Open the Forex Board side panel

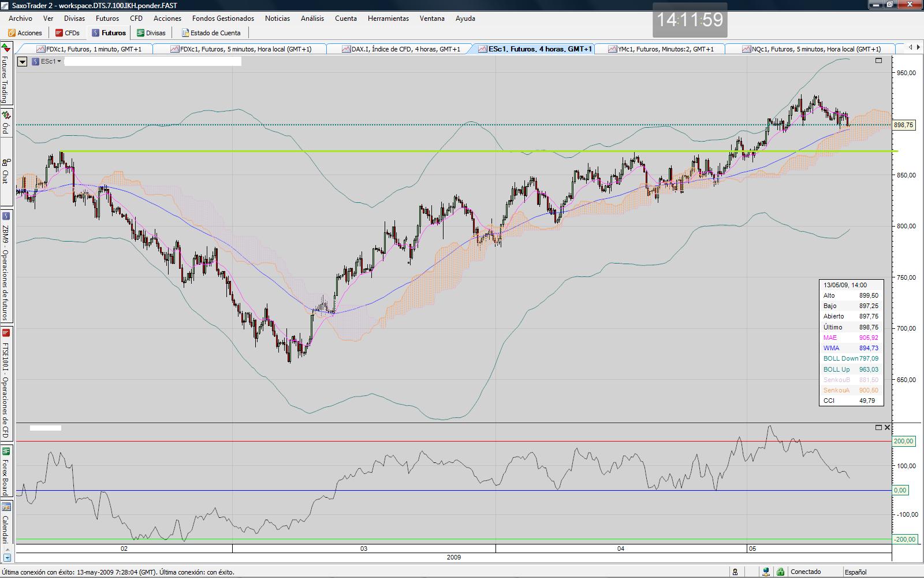[6, 471]
